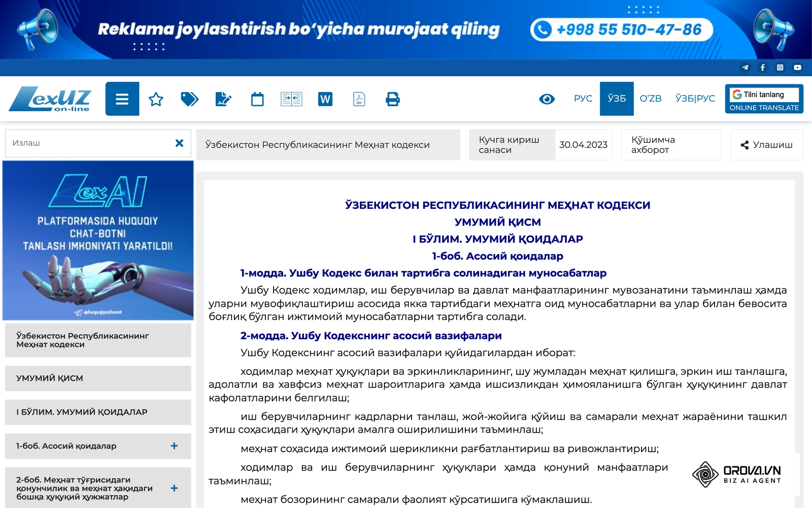Open Google Tilni tanlang translate dropdown
The width and height of the screenshot is (812, 508).
[x=764, y=94]
